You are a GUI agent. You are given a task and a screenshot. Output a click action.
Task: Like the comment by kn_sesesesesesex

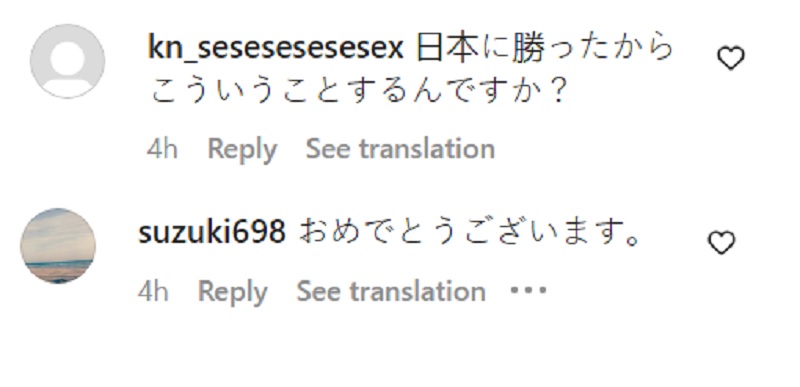731,58
